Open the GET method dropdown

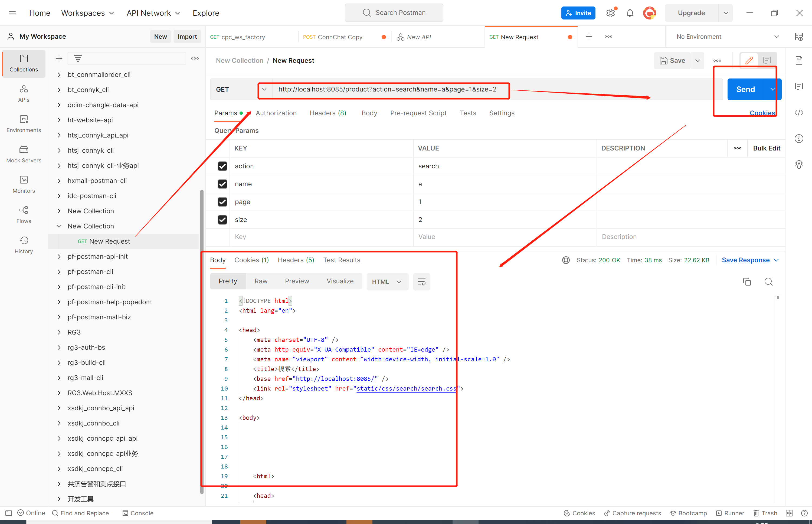coord(241,90)
